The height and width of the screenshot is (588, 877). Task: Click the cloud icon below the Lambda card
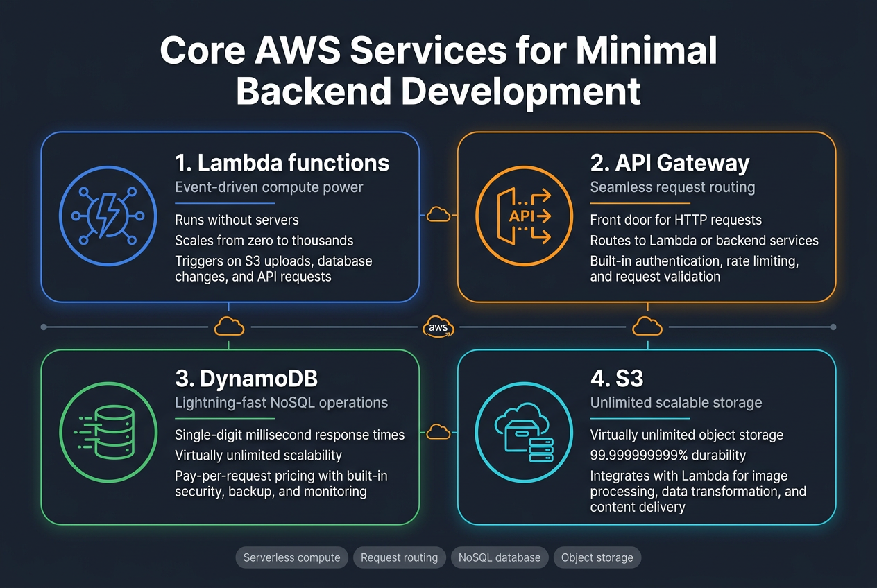tap(228, 326)
